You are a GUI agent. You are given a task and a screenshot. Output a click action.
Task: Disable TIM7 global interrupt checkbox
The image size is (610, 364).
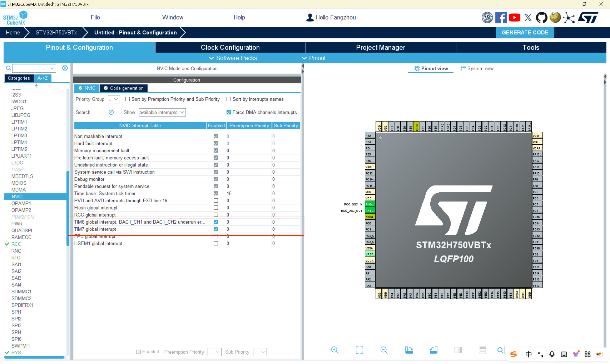point(216,229)
